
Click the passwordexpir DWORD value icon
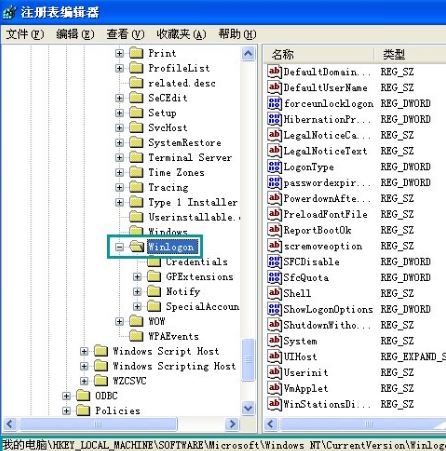(x=274, y=183)
